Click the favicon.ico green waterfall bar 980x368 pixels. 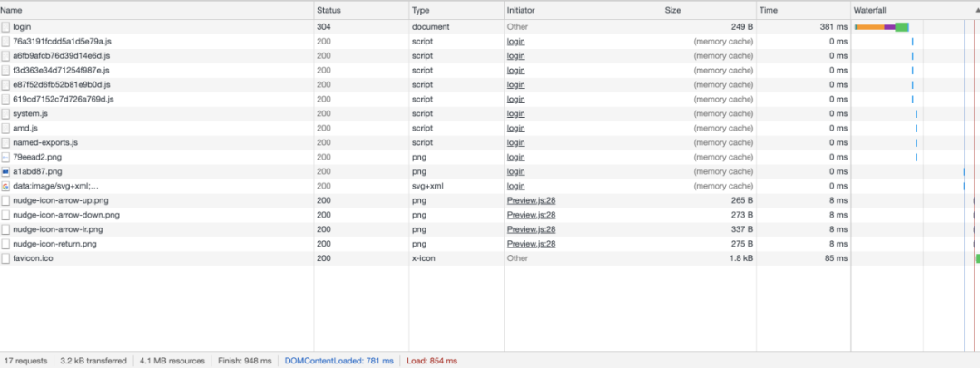click(977, 258)
